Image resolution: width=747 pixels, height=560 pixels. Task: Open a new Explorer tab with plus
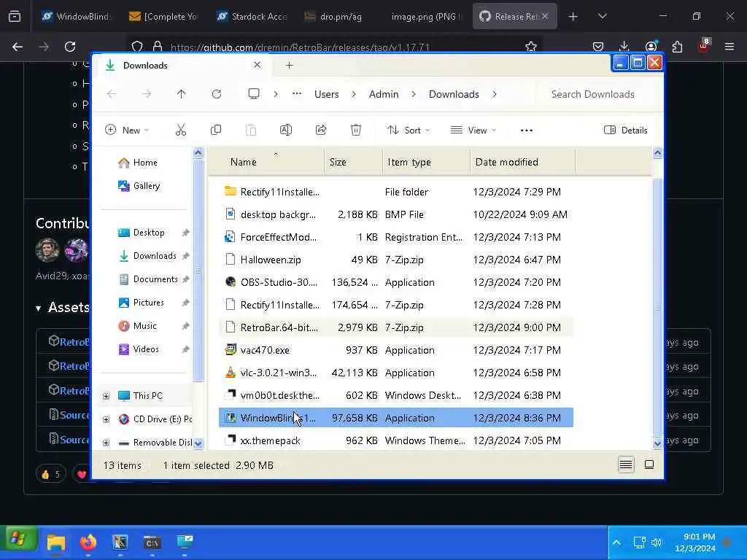point(289,65)
